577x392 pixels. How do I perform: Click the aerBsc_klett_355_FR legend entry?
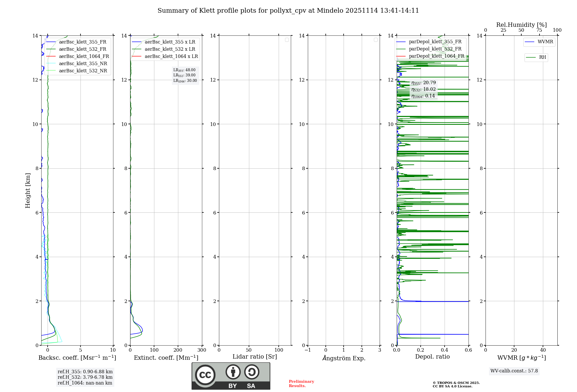pyautogui.click(x=83, y=42)
